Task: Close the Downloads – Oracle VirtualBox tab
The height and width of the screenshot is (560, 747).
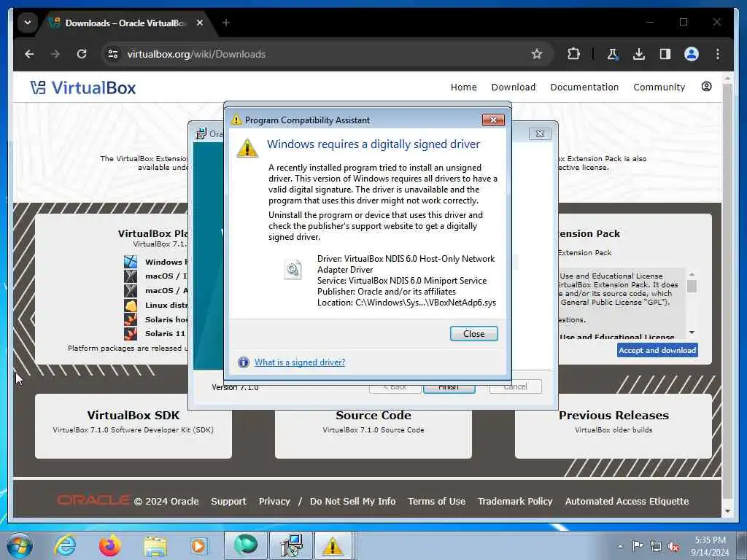Action: click(x=200, y=23)
